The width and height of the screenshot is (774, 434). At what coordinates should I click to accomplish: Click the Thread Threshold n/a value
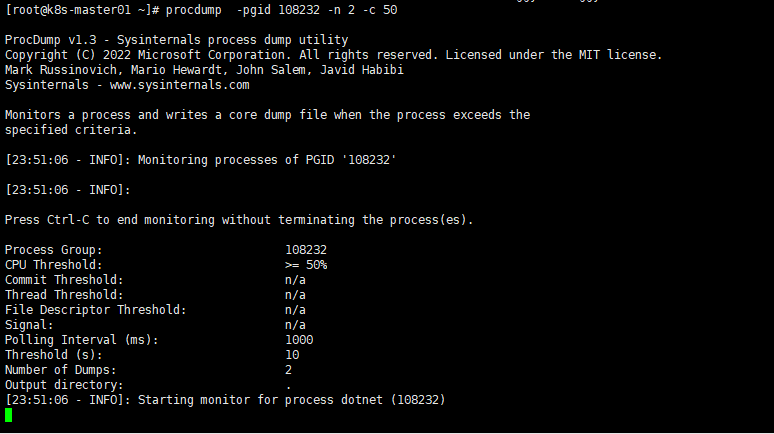pos(295,295)
